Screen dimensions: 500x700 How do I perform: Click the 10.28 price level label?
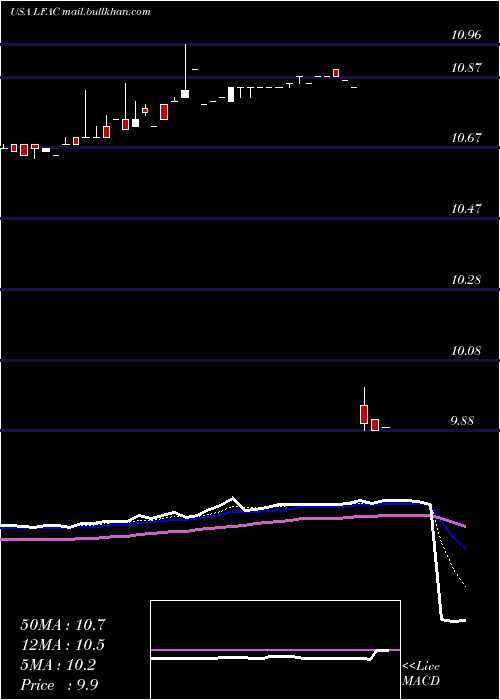(466, 280)
